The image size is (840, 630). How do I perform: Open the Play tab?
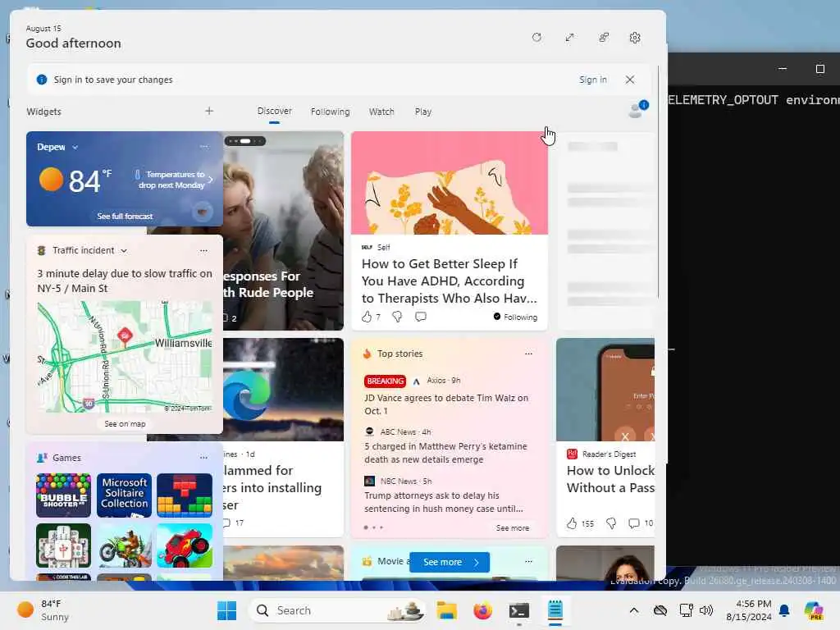tap(422, 112)
